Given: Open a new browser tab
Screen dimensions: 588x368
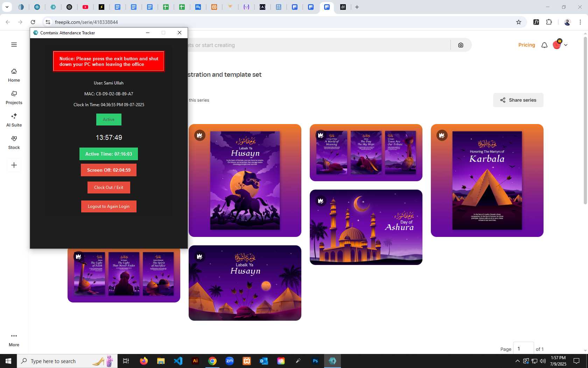Looking at the screenshot, I should tap(357, 7).
